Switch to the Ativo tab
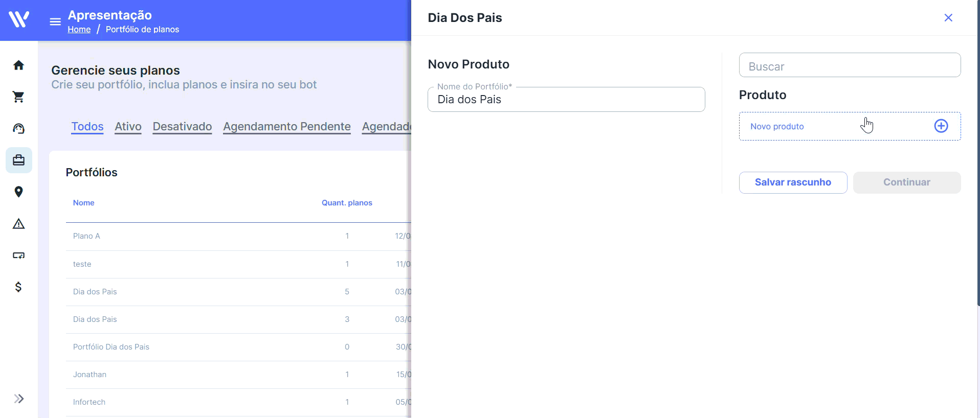The width and height of the screenshot is (980, 418). click(x=128, y=127)
